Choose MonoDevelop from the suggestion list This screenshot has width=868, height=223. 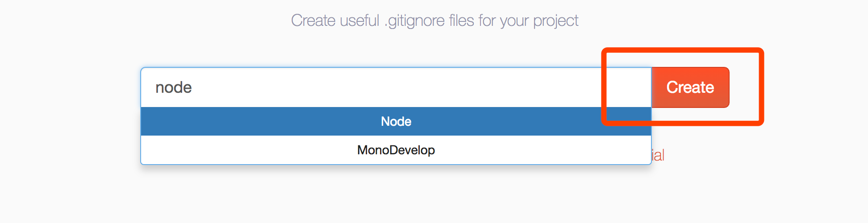396,150
